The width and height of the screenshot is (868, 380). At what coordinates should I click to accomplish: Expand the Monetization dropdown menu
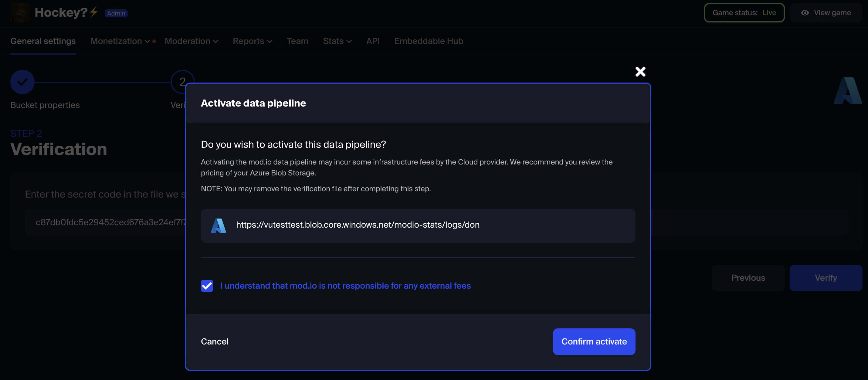pos(120,41)
